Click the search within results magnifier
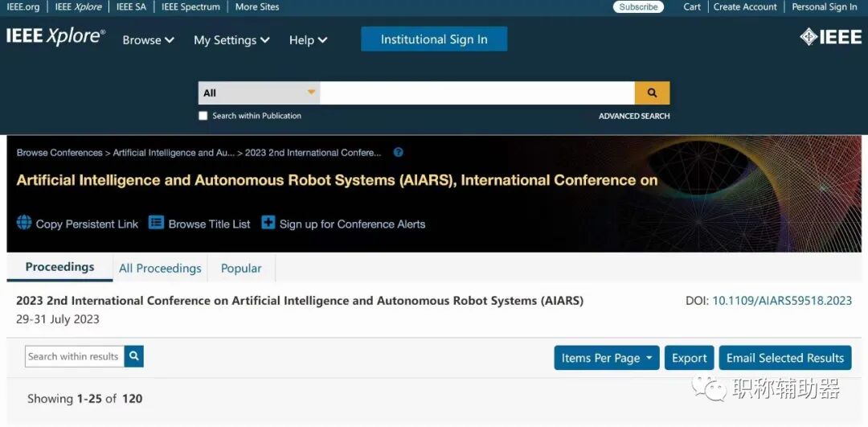Image resolution: width=868 pixels, height=427 pixels. 134,356
